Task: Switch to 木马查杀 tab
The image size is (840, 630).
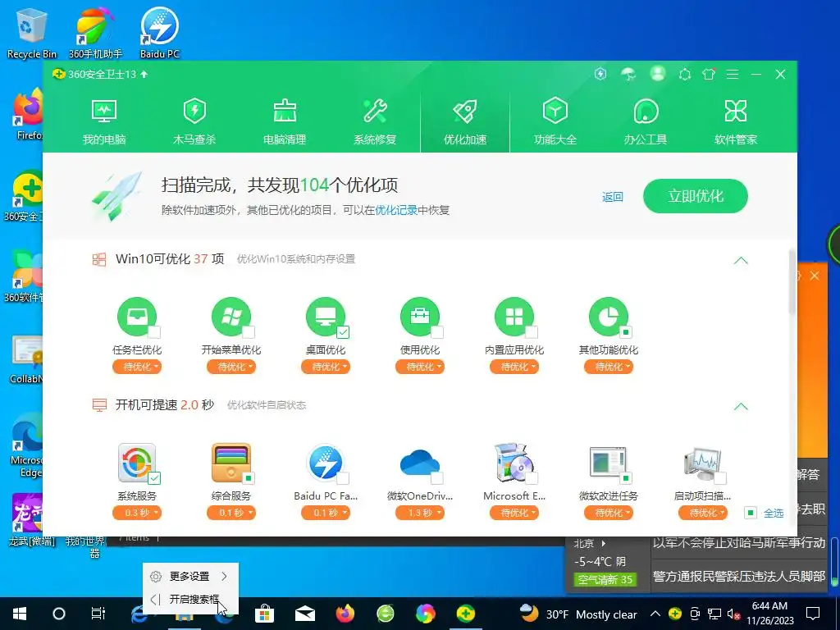Action: [x=194, y=122]
